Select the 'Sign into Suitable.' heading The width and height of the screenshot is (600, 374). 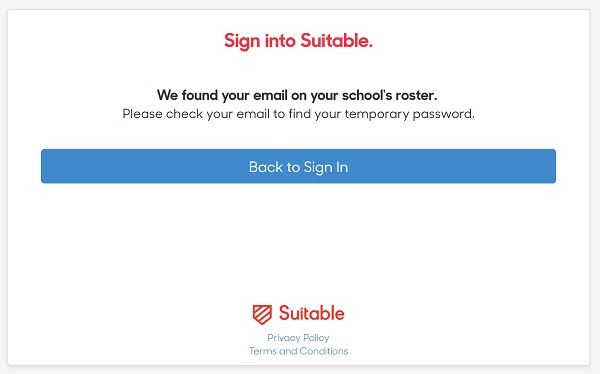click(298, 41)
